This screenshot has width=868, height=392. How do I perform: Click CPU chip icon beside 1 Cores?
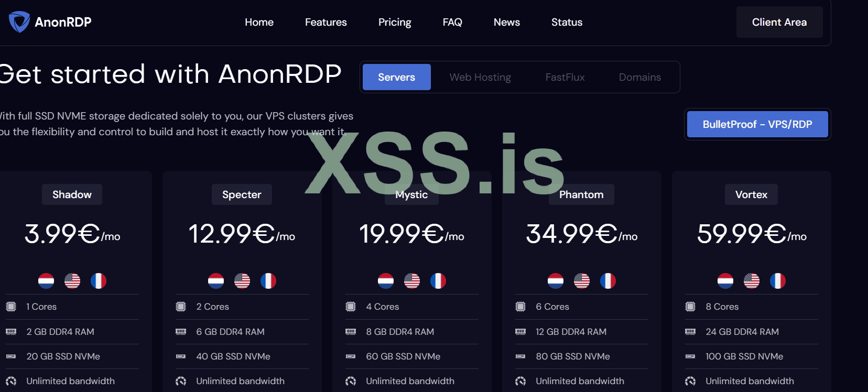(x=11, y=307)
